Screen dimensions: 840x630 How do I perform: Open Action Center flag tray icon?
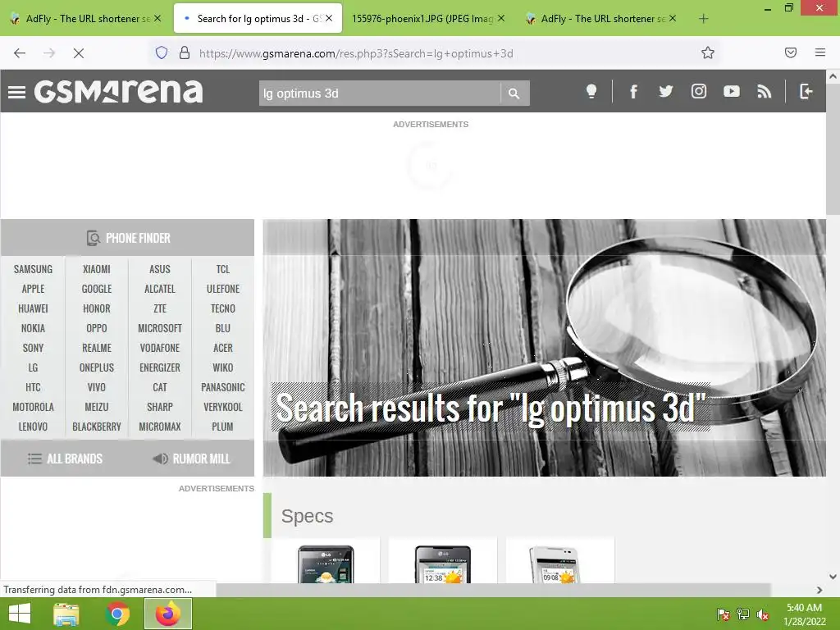pos(723,614)
